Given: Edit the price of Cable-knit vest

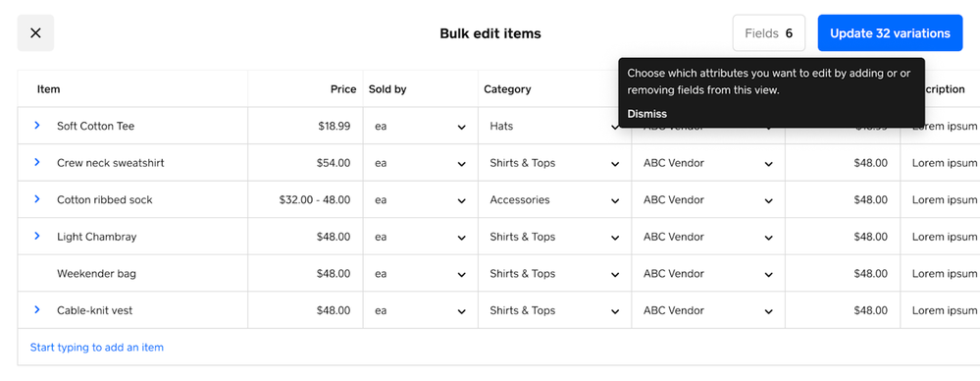Looking at the screenshot, I should click(306, 311).
